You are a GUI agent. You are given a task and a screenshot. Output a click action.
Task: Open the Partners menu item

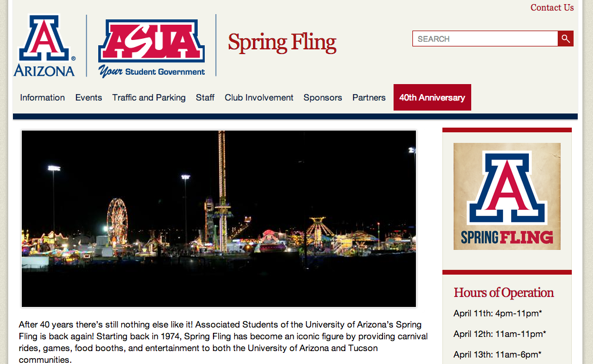click(x=369, y=98)
